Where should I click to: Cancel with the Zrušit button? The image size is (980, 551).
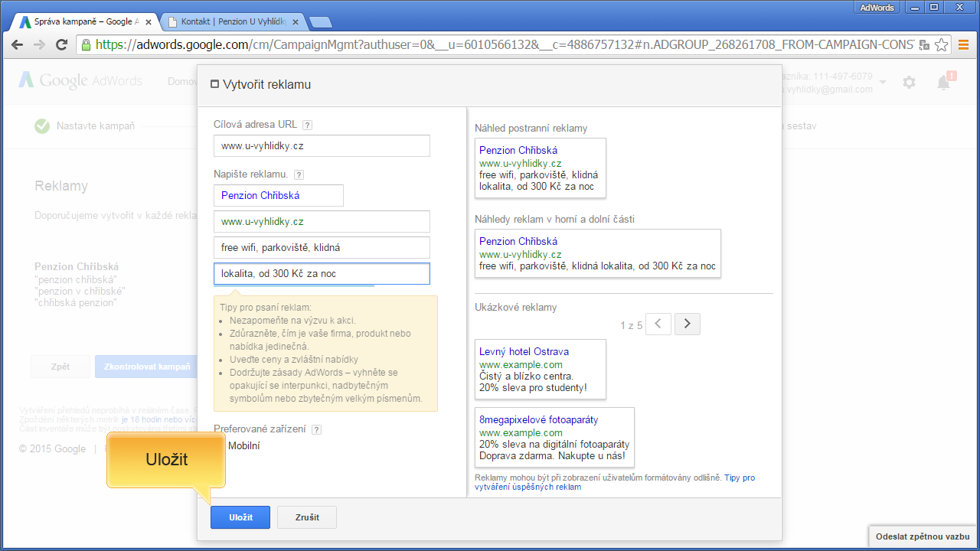307,517
